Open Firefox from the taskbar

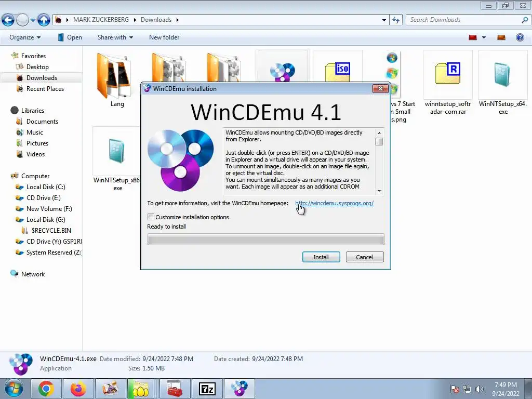click(78, 389)
